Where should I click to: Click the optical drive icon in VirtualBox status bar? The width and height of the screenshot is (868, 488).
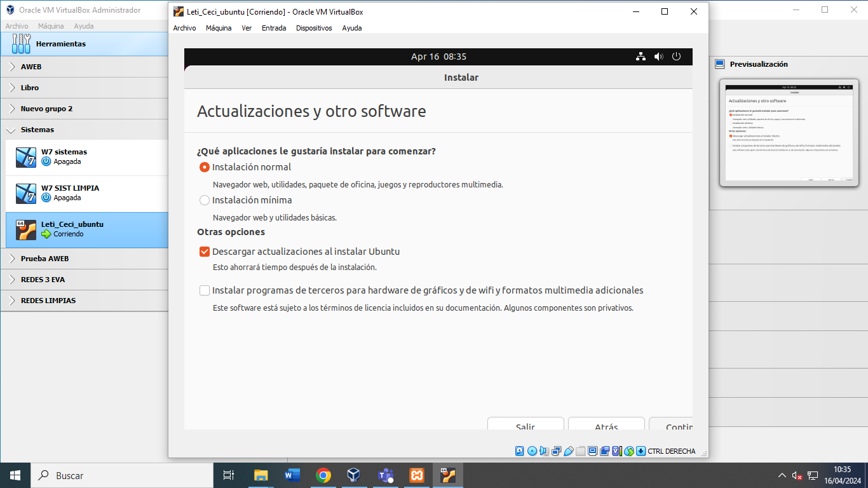tap(532, 451)
